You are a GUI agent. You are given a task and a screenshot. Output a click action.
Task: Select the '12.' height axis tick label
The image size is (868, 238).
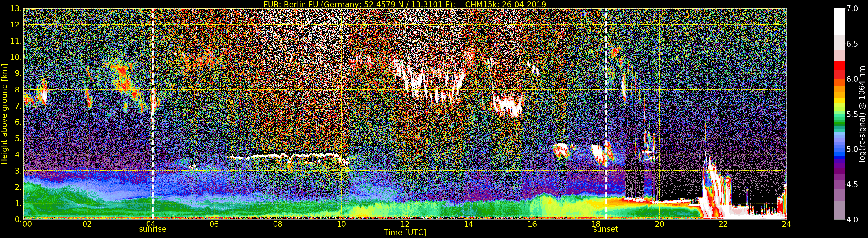[x=16, y=25]
